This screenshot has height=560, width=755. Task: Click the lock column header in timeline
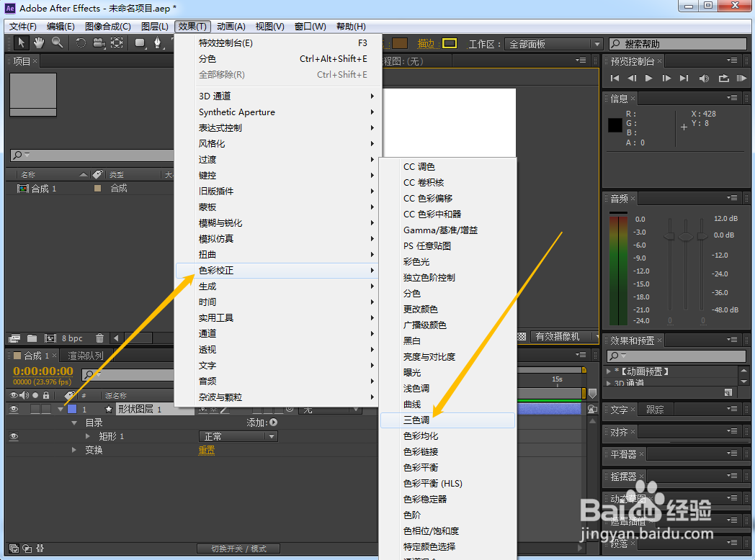46,395
